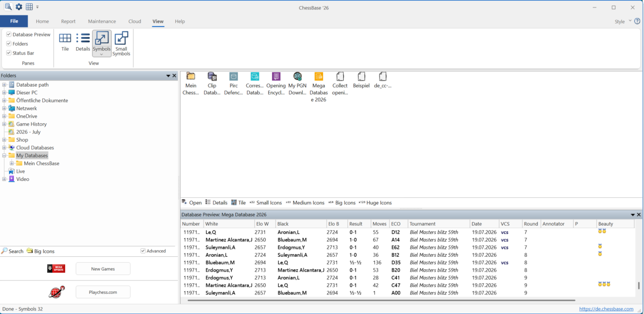Select the OneDrive folder

point(27,116)
